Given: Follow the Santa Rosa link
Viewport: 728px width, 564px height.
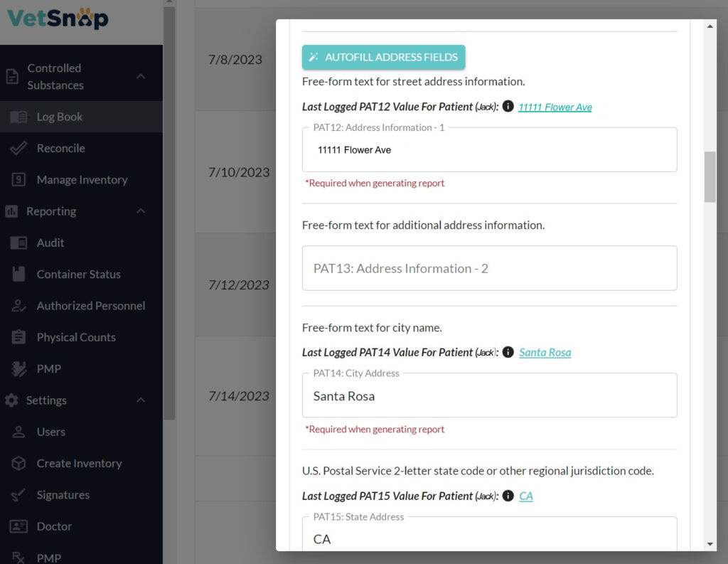Looking at the screenshot, I should 545,352.
